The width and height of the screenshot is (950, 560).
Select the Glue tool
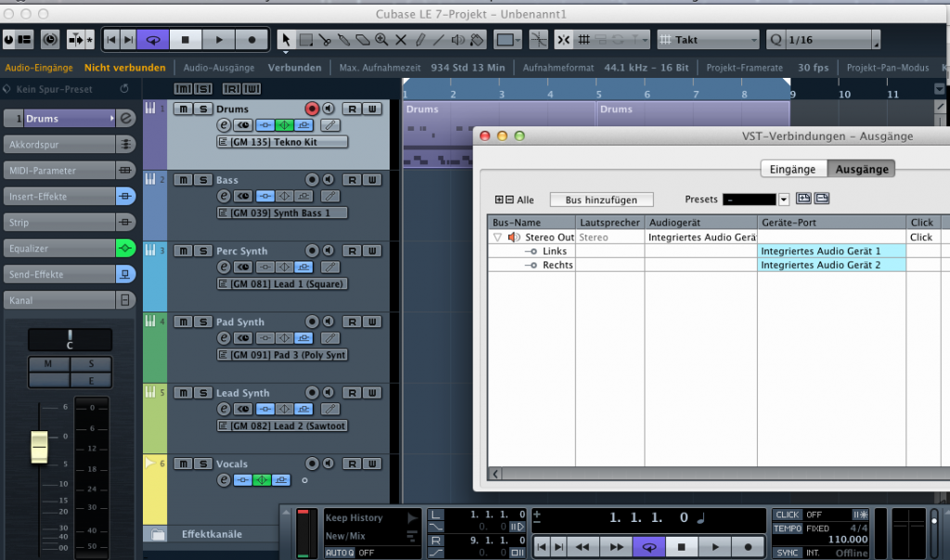[x=343, y=40]
